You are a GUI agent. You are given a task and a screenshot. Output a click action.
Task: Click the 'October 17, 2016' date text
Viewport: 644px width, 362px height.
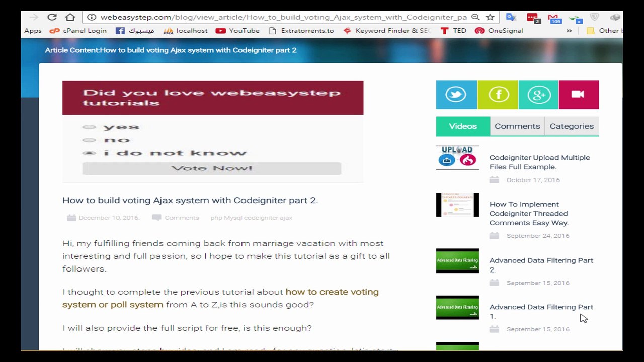[x=533, y=180]
